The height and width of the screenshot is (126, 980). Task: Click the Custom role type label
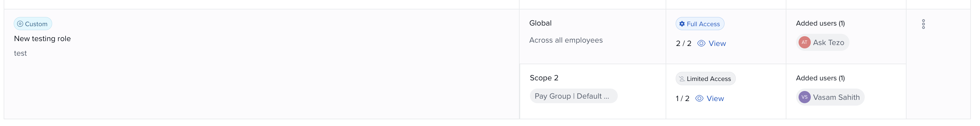[36, 24]
